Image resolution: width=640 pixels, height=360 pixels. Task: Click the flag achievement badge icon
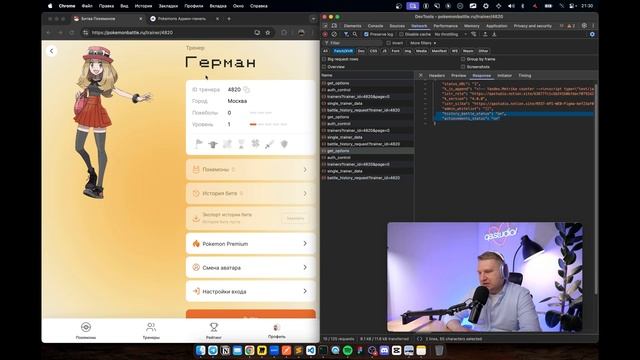click(199, 144)
